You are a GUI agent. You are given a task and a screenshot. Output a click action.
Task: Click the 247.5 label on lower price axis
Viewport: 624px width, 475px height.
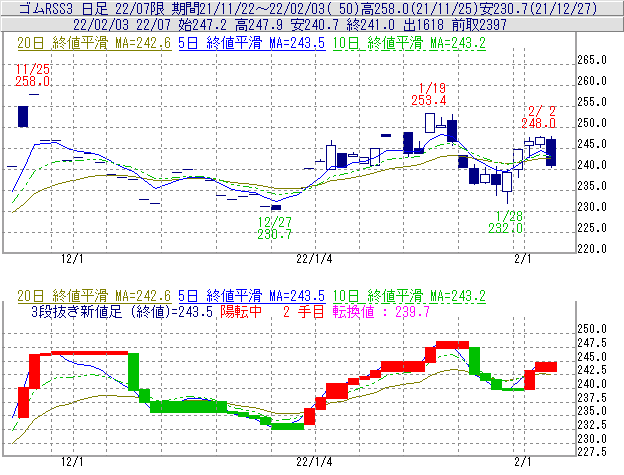click(x=592, y=343)
